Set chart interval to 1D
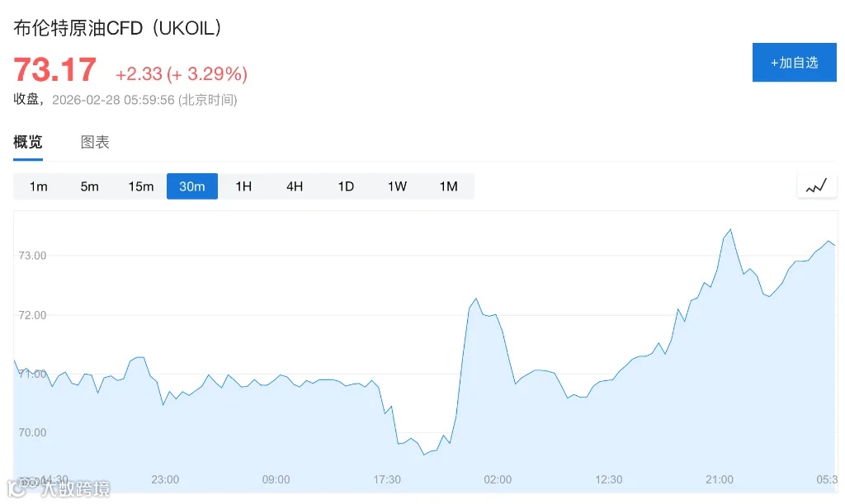Image resolution: width=845 pixels, height=504 pixels. (346, 186)
